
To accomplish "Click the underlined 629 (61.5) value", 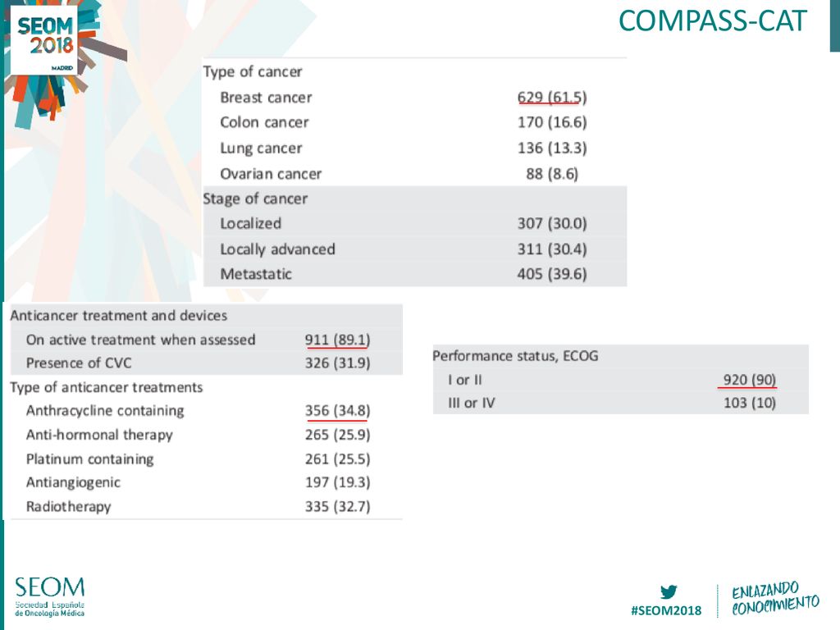I will coord(552,98).
